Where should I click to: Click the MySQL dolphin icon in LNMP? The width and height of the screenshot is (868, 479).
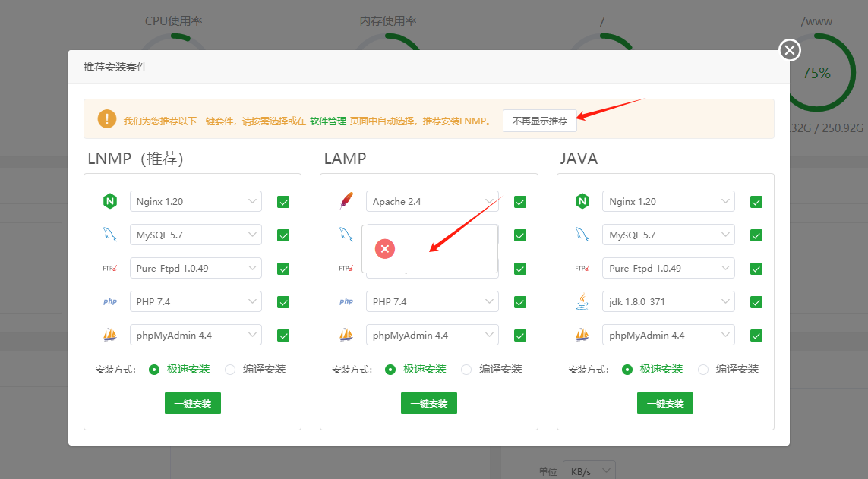click(x=109, y=235)
